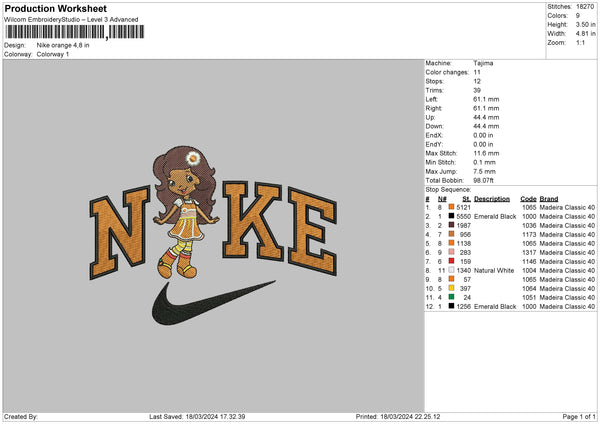Click the '#' column header
600x424 pixels.
coord(427,199)
